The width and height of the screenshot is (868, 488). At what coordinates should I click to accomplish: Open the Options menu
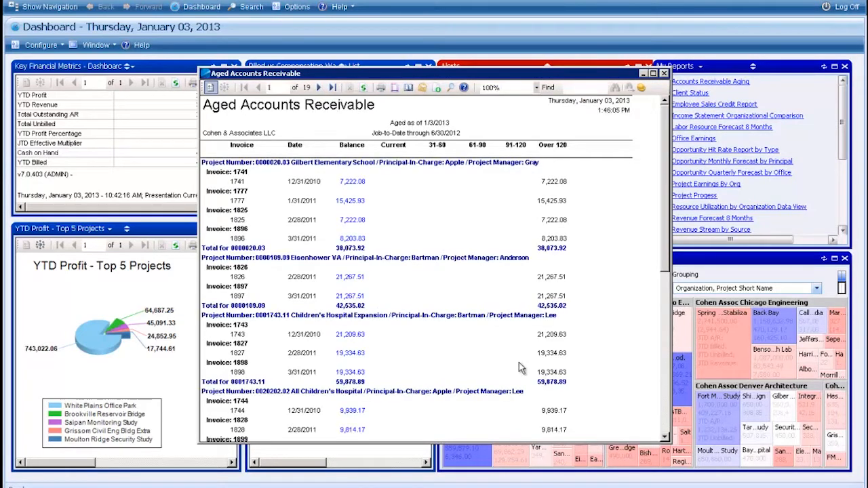291,7
